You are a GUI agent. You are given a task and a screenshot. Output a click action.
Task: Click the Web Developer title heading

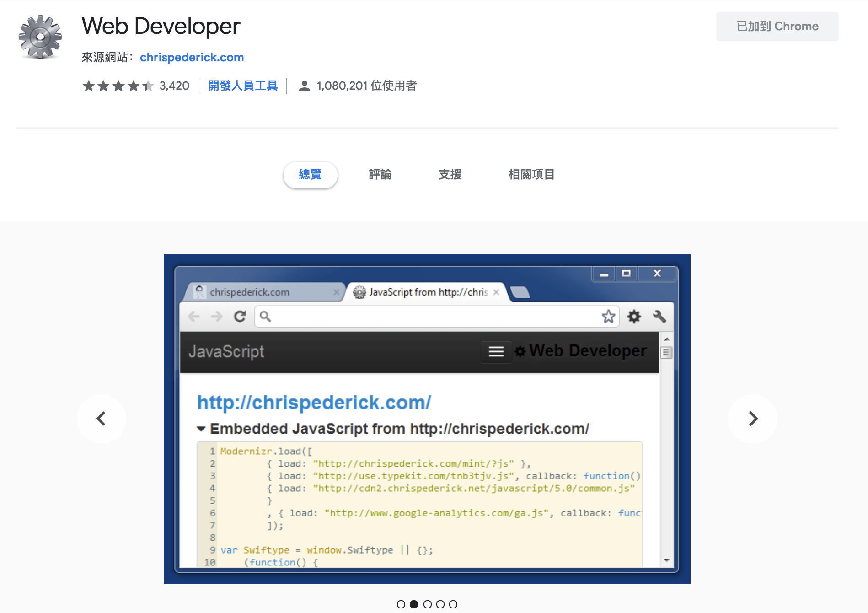point(161,26)
